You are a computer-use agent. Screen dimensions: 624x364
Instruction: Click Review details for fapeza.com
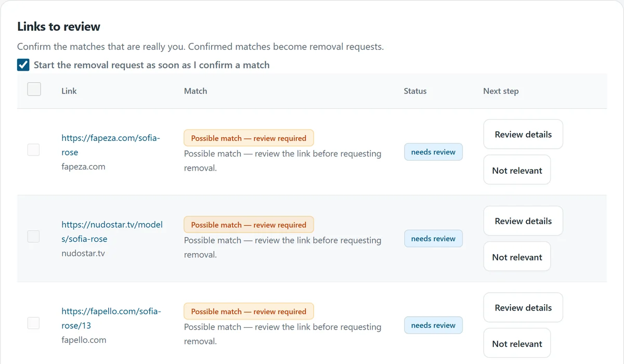click(x=523, y=134)
